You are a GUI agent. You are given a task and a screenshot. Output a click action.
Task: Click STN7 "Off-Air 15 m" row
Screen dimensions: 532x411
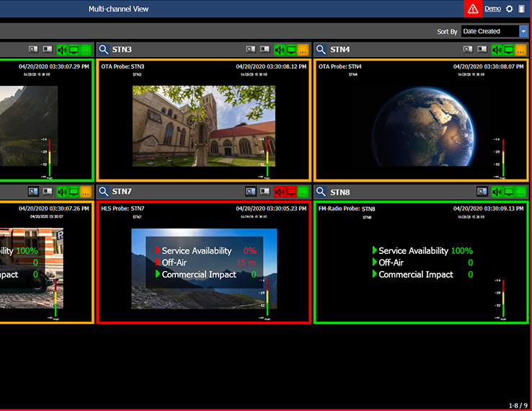(205, 262)
